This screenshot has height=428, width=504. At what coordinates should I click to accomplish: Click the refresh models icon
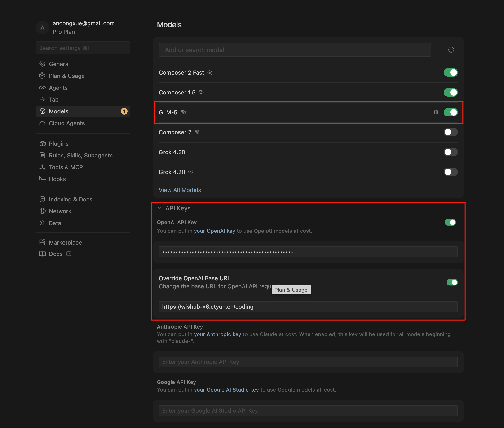point(451,50)
